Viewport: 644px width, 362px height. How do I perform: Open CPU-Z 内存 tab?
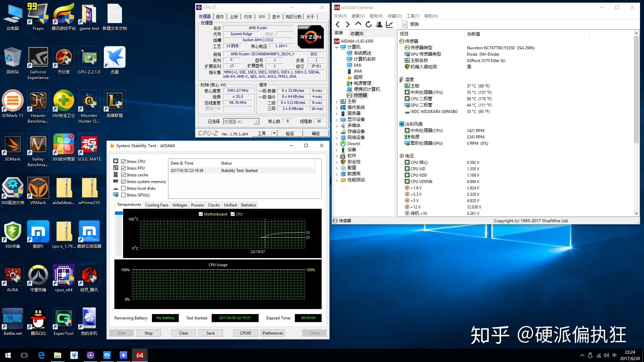point(248,17)
